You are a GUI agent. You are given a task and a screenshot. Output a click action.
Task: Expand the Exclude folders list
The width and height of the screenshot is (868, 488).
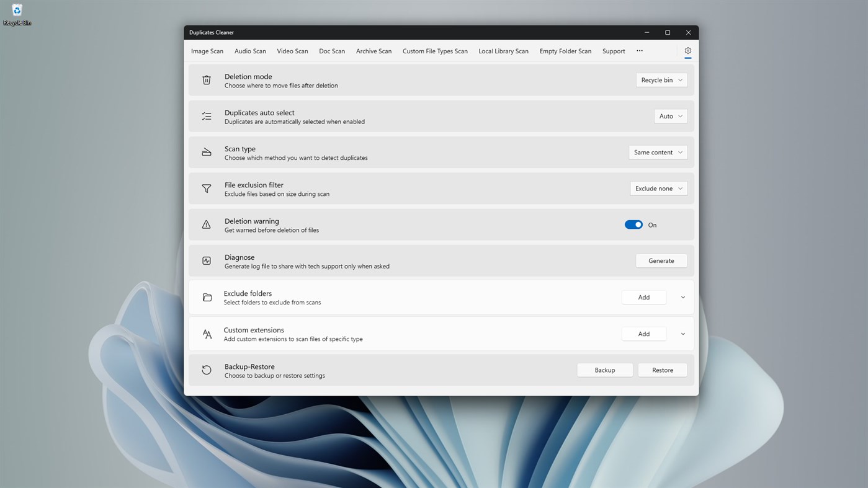[x=682, y=297]
